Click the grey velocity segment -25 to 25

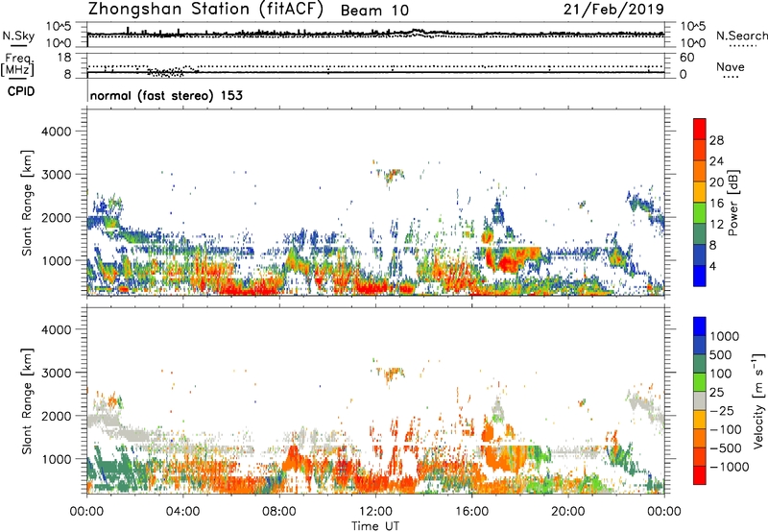(700, 400)
